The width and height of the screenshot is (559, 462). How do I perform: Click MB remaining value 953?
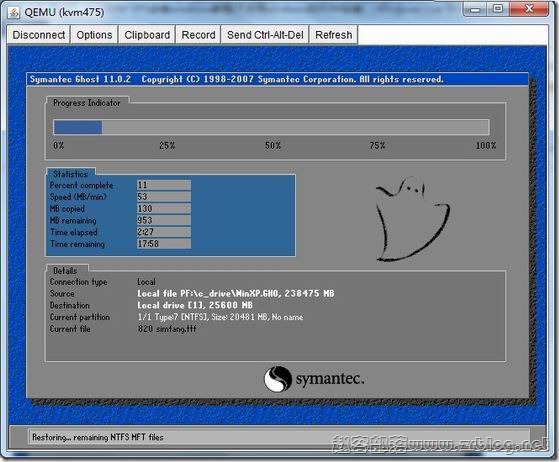pos(164,220)
